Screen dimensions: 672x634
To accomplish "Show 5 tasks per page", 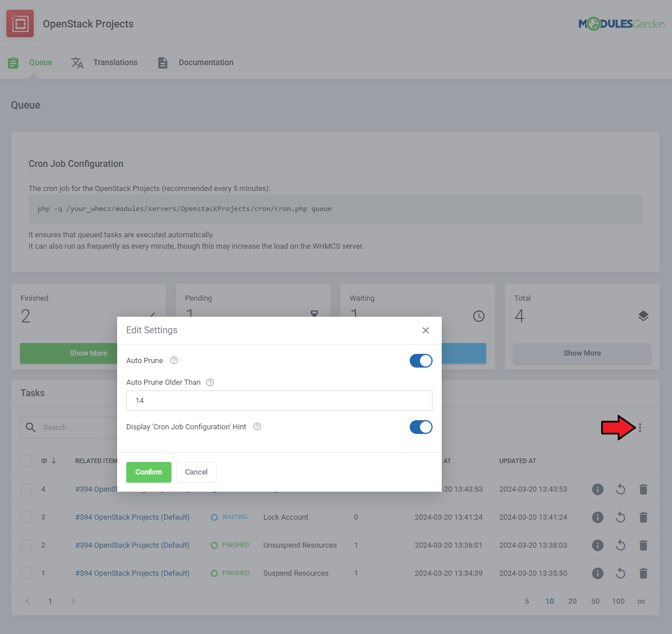I will 527,601.
